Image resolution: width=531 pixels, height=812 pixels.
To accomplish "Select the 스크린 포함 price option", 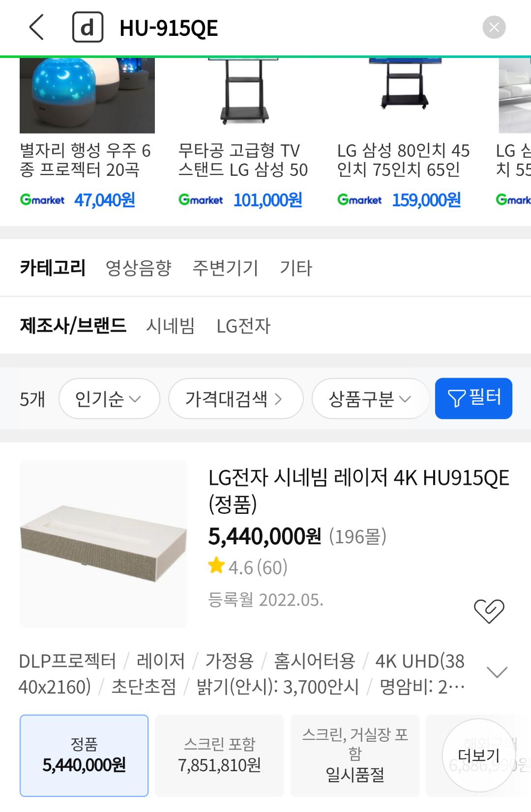I will 219,755.
